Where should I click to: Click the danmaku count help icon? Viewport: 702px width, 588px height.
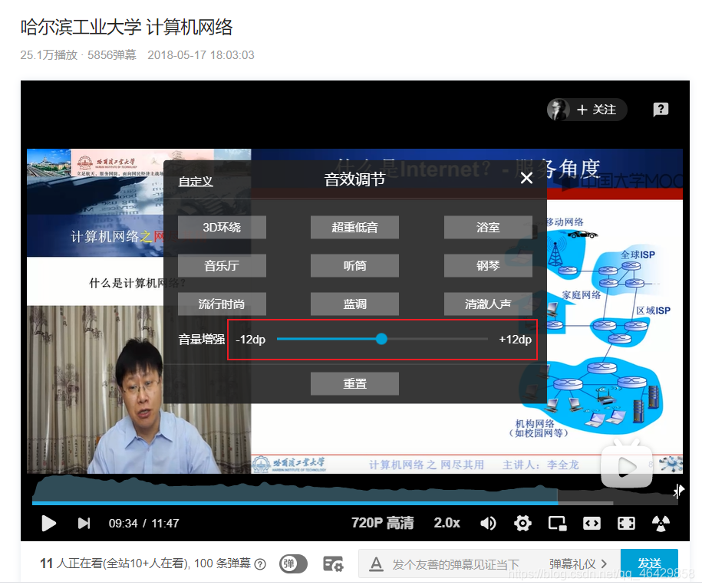[260, 564]
